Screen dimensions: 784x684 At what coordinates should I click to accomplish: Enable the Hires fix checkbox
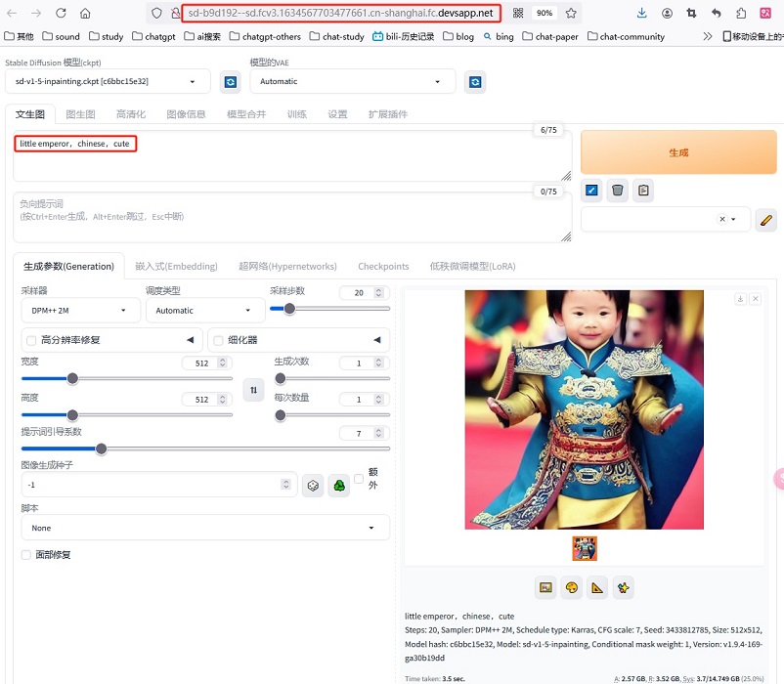click(x=31, y=341)
